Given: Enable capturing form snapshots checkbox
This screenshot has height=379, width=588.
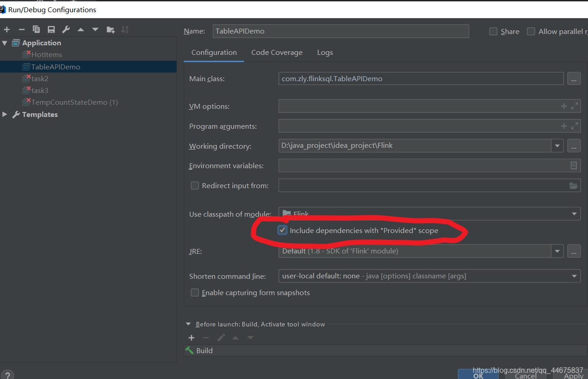Looking at the screenshot, I should (195, 292).
